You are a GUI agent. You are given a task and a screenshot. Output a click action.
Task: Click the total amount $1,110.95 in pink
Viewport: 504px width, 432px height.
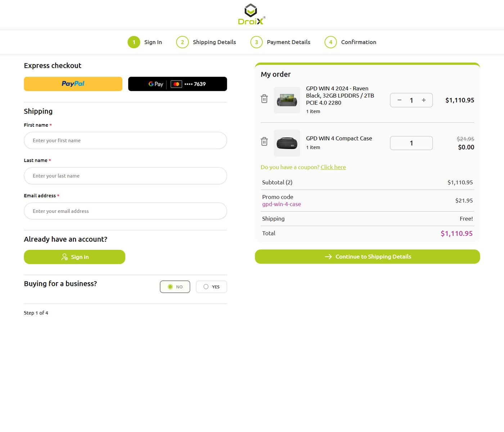point(456,233)
